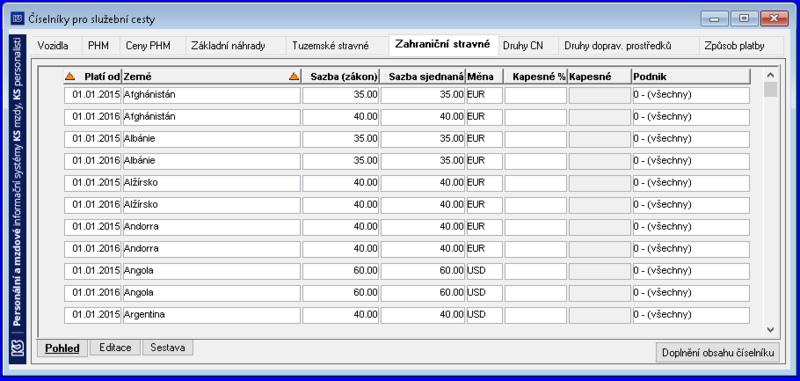Click the EUR currency cell for Alžírsko 2016
The width and height of the screenshot is (800, 381).
pos(485,205)
